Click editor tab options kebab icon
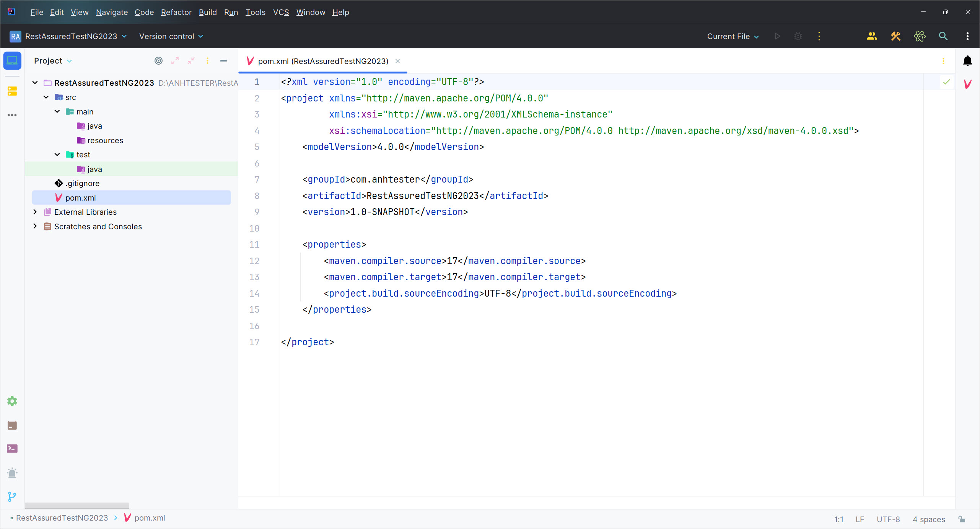 point(943,61)
